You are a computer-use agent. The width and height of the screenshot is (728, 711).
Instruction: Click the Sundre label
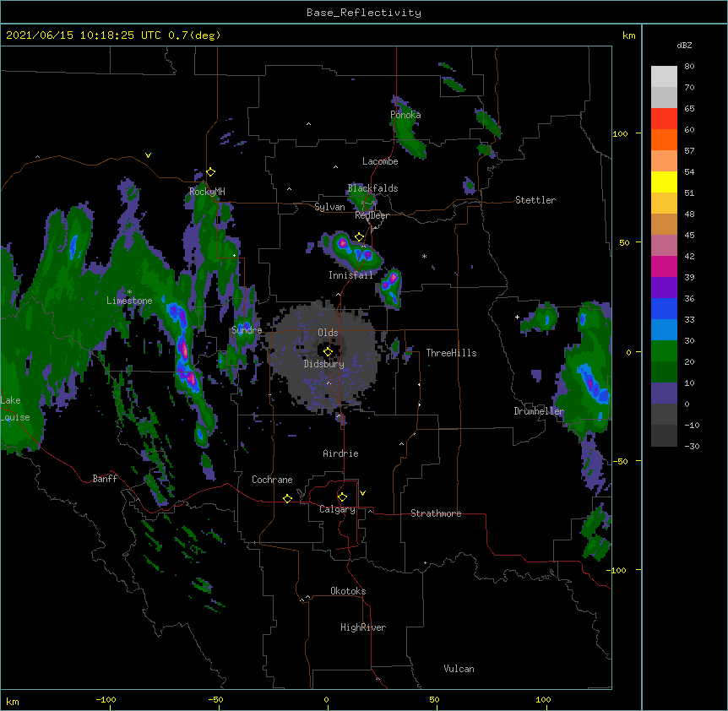tap(247, 330)
